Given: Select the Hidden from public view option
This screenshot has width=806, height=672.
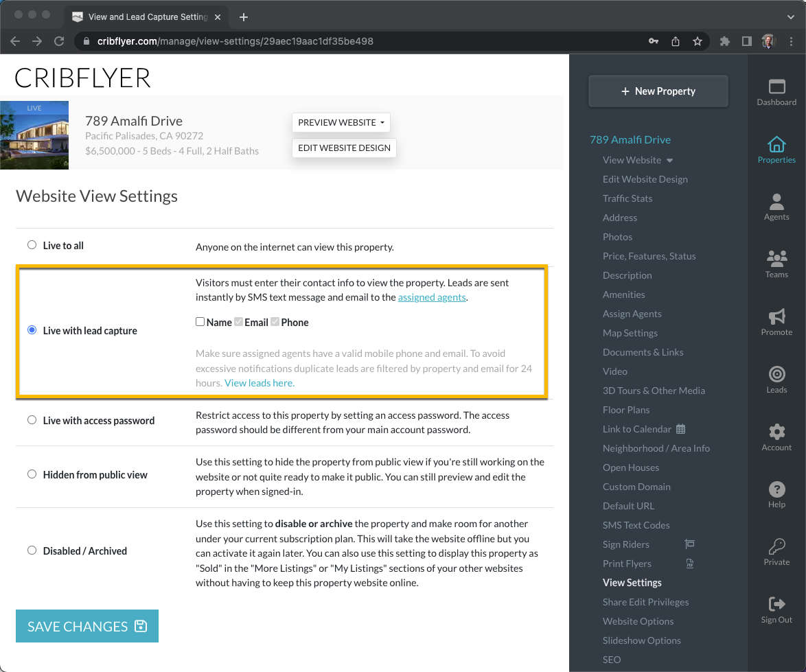Looking at the screenshot, I should [32, 474].
